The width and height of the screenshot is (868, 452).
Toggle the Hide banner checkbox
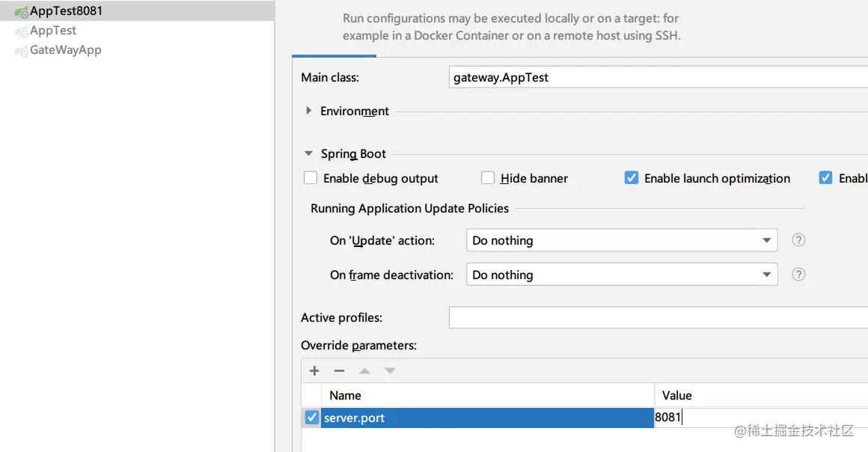tap(488, 178)
